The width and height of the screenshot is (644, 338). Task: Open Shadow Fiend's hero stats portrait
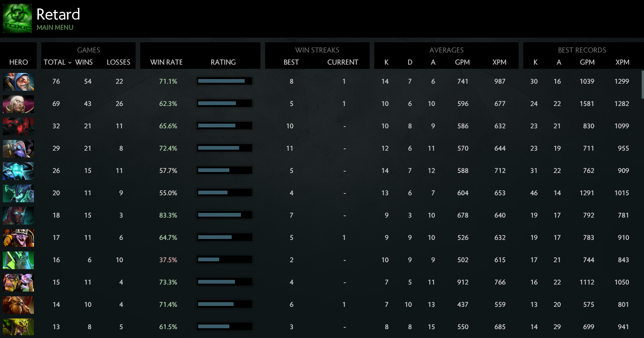18,126
